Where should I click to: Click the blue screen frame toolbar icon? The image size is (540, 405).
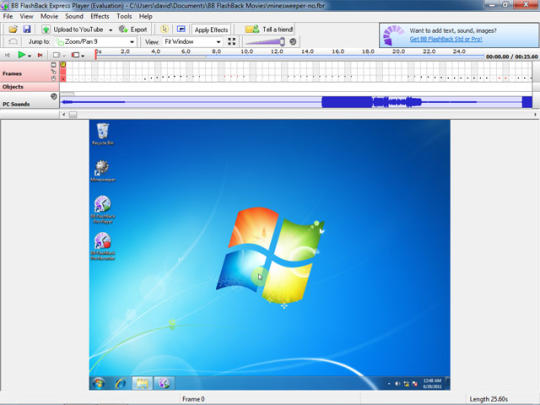click(181, 29)
